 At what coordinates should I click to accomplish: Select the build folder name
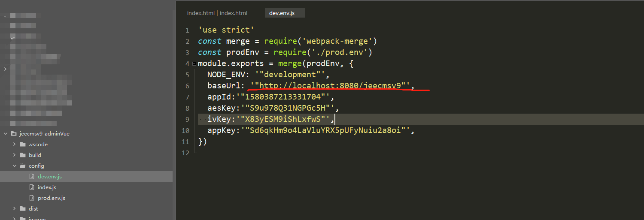[35, 155]
